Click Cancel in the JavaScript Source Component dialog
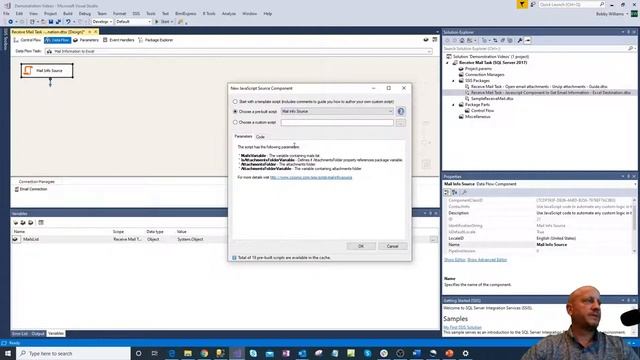640x360 pixels. (x=393, y=246)
